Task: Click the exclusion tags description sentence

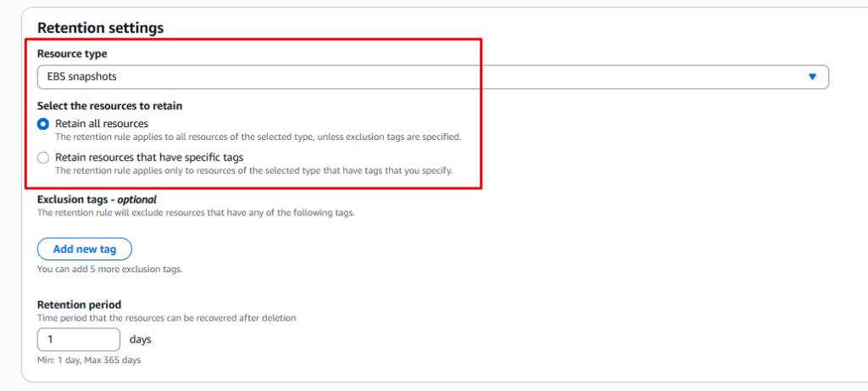Action: [x=196, y=212]
